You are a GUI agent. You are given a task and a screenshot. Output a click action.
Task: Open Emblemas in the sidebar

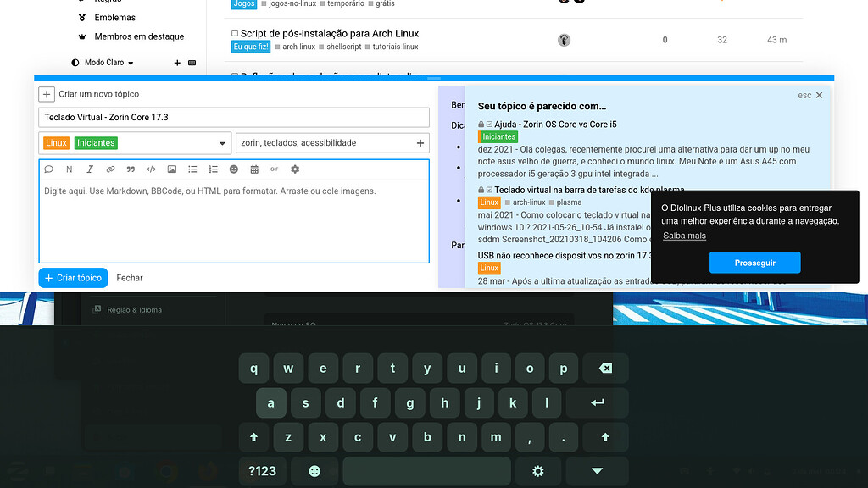114,18
